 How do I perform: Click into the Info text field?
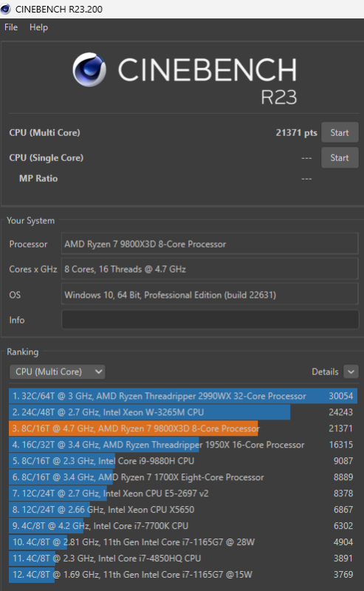click(x=210, y=320)
